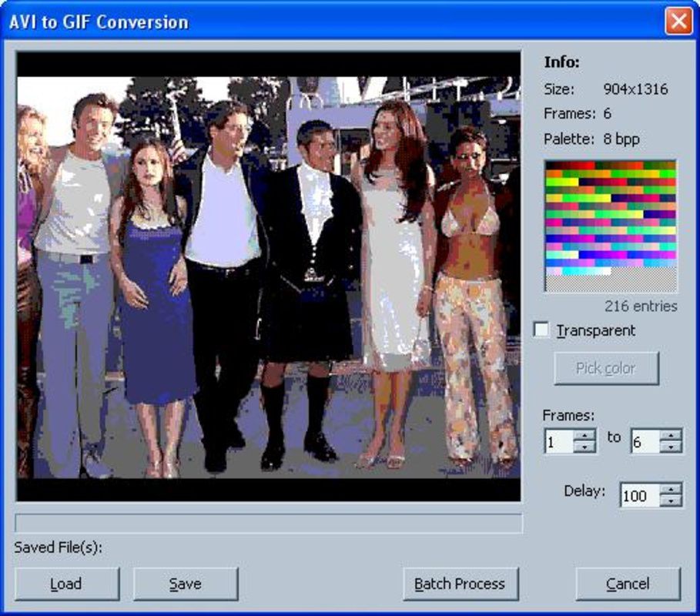Screen dimensions: 700x616
Task: Increase the Delay value
Action: [x=671, y=490]
